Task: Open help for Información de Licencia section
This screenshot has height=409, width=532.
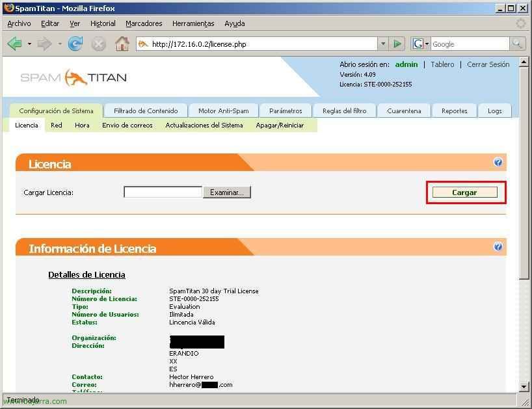Action: [x=498, y=246]
